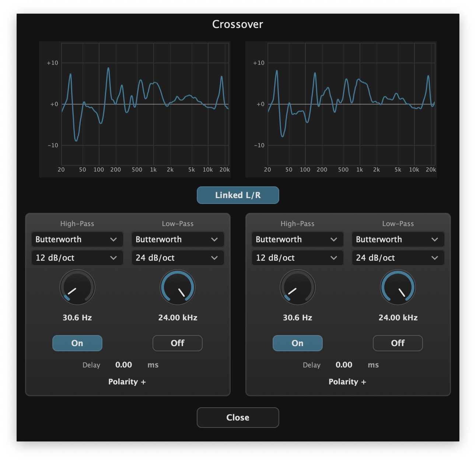This screenshot has height=461, width=476.
Task: Toggle the Linked L/R button
Action: pos(238,195)
